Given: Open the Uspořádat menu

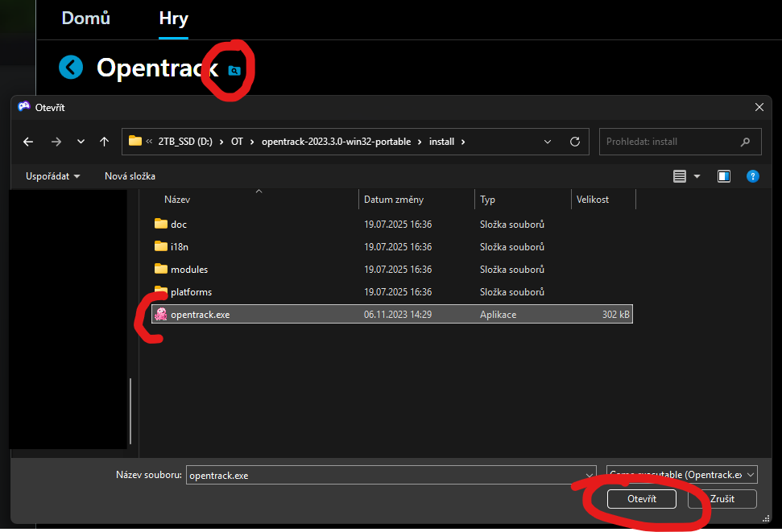Looking at the screenshot, I should [52, 176].
